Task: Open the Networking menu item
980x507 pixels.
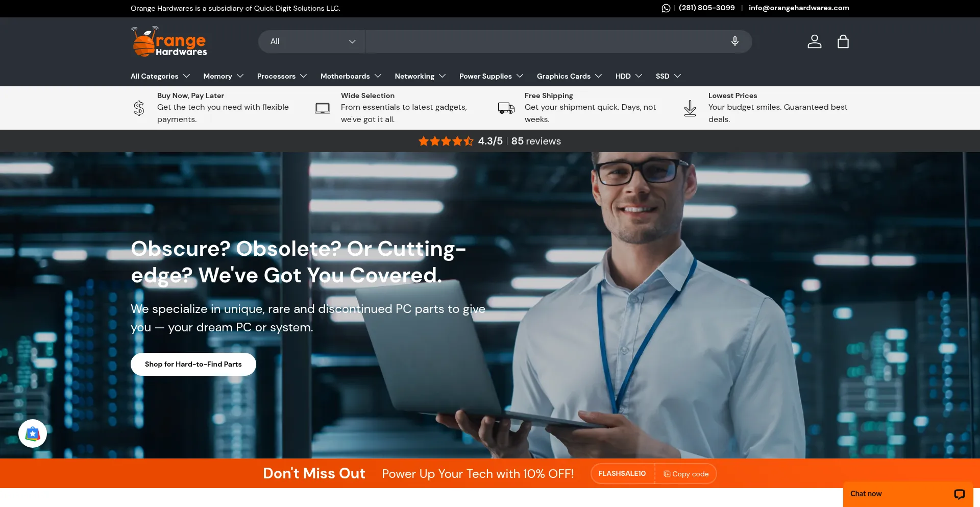Action: pos(420,76)
